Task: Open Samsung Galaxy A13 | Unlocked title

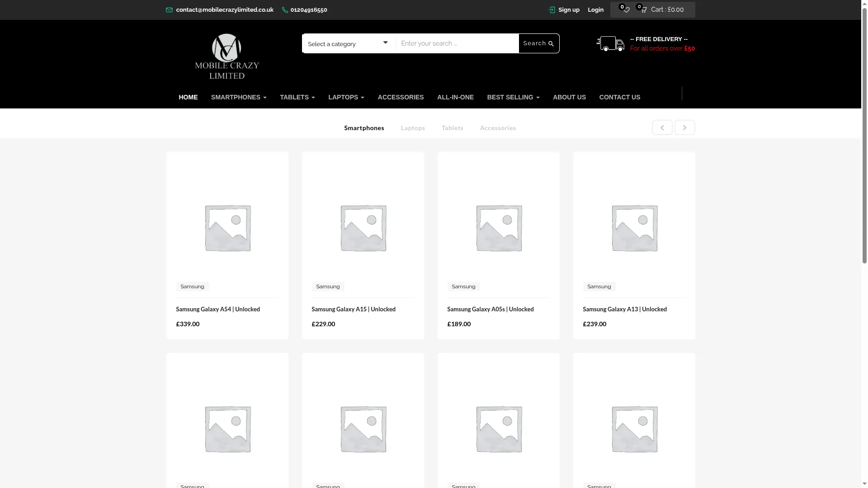Action: [625, 310]
